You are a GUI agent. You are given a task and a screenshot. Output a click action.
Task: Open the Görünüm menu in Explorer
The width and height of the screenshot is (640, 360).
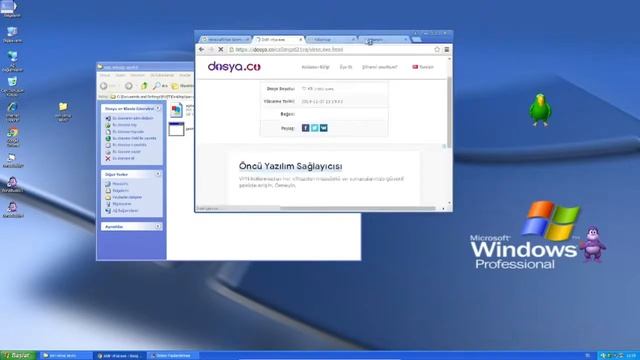(138, 76)
